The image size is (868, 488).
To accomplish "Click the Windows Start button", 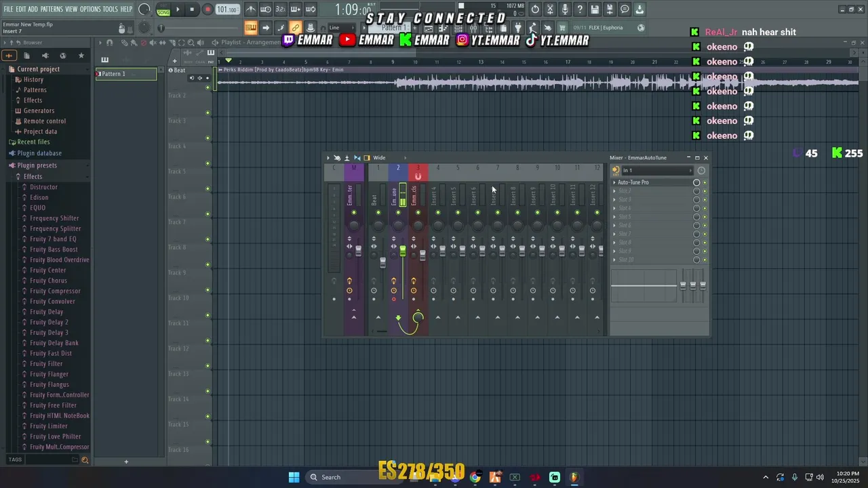I will pyautogui.click(x=294, y=477).
